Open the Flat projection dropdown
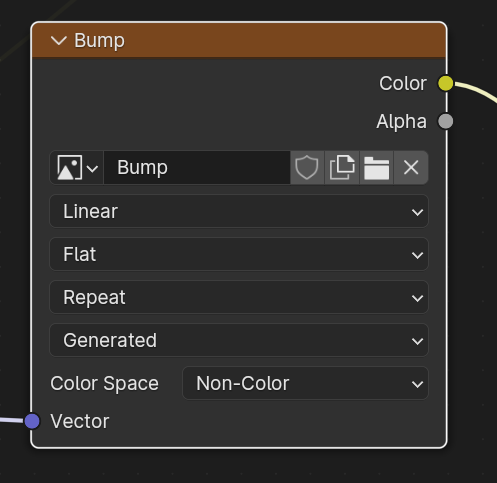The height and width of the screenshot is (483, 497). click(x=239, y=254)
